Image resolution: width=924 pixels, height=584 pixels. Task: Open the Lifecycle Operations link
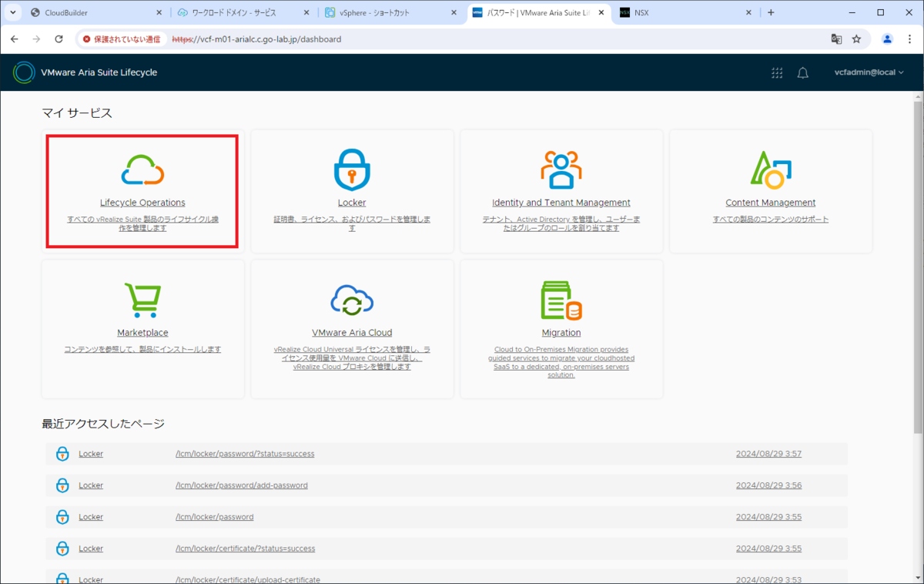click(142, 203)
